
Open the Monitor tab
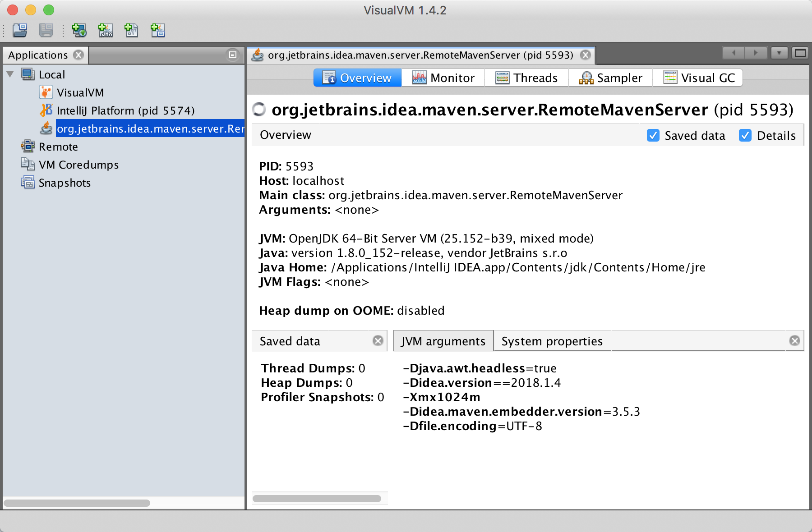pyautogui.click(x=443, y=78)
